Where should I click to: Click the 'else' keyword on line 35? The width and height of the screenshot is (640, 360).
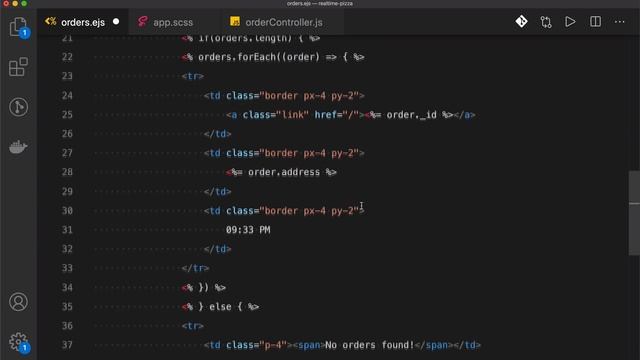220,307
